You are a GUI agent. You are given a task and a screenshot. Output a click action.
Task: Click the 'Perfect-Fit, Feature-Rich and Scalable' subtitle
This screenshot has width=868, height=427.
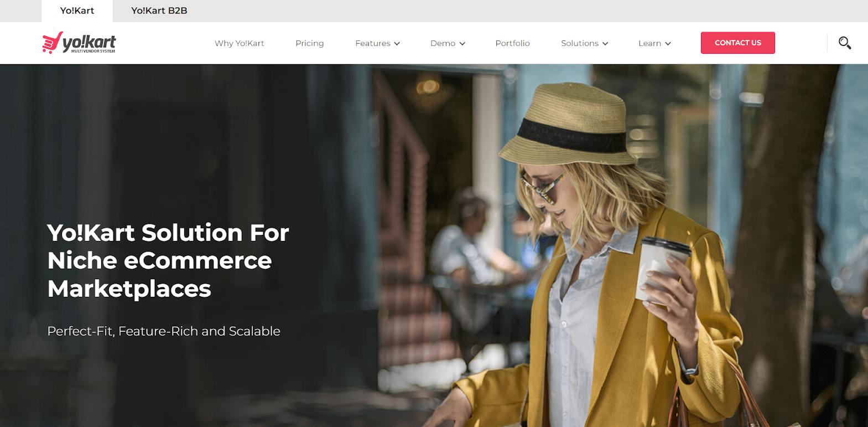pyautogui.click(x=164, y=331)
